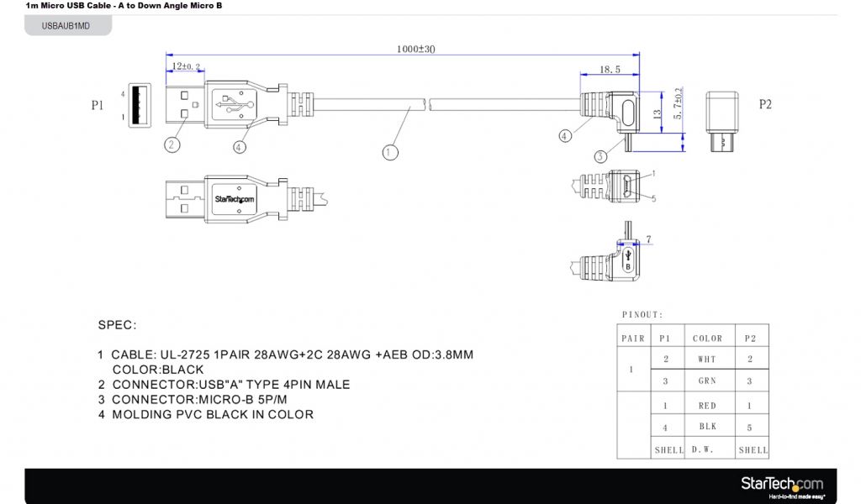
Task: Click the StarTech.com logo in the footer bar
Action: click(x=781, y=486)
